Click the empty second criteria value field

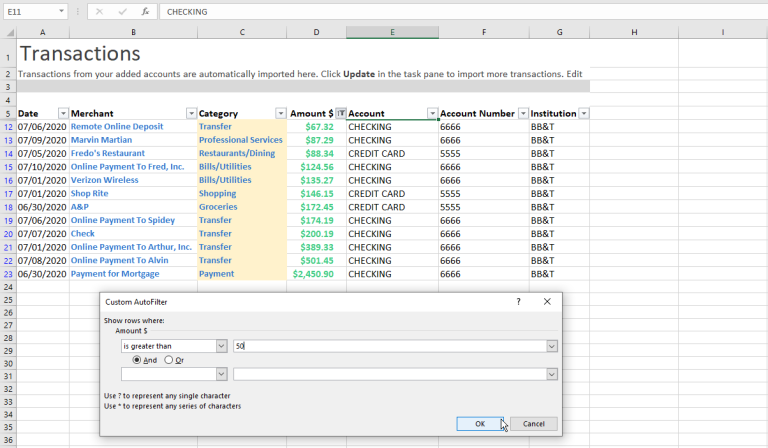[390, 374]
